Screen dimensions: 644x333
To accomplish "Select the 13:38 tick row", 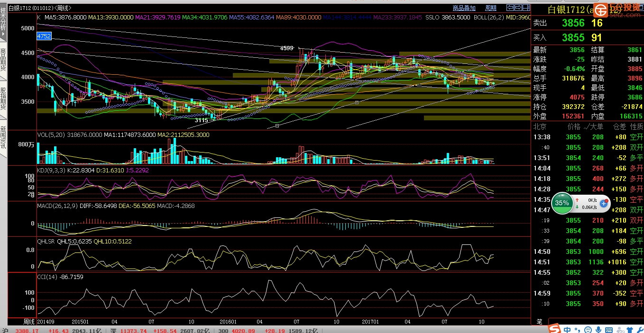I will [x=588, y=137].
